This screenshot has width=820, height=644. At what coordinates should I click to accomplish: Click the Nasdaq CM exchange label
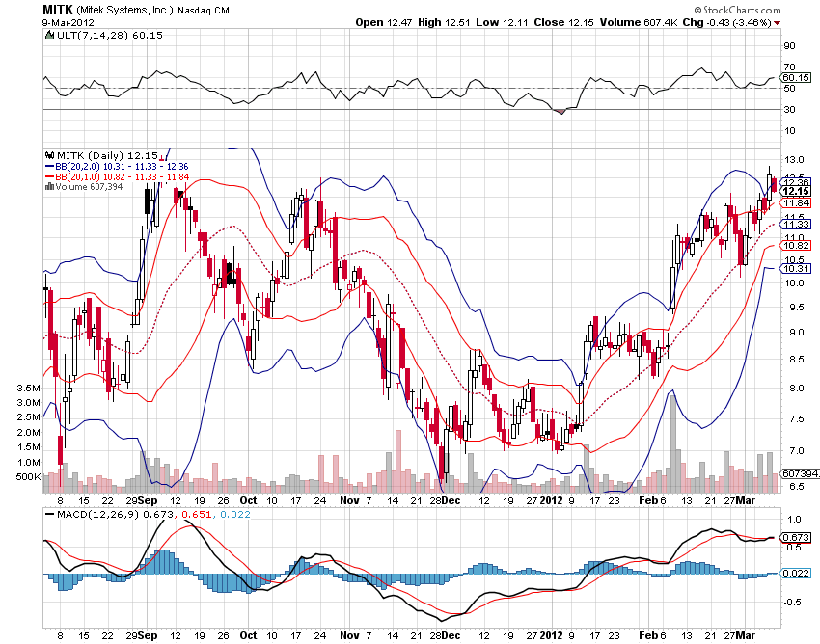(204, 11)
